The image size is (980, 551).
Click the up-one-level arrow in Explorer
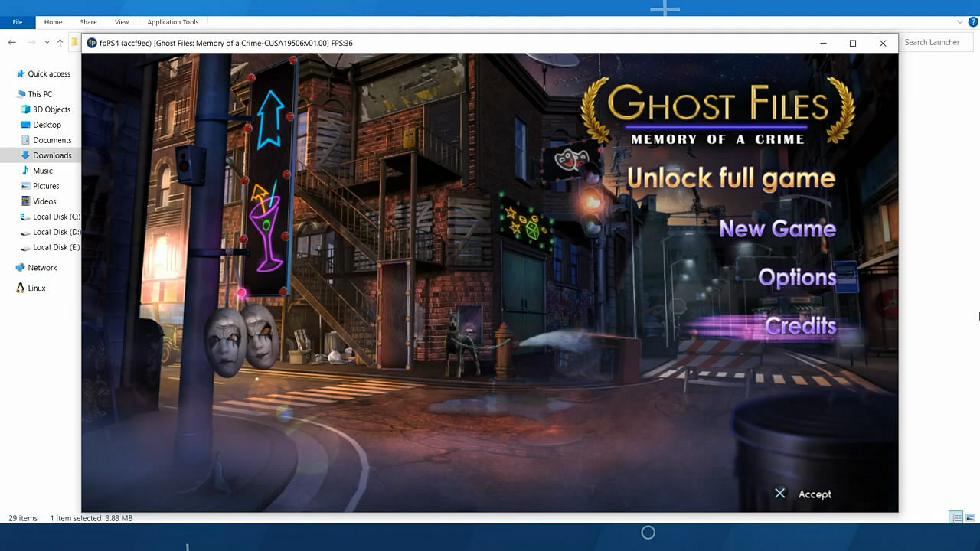point(60,43)
